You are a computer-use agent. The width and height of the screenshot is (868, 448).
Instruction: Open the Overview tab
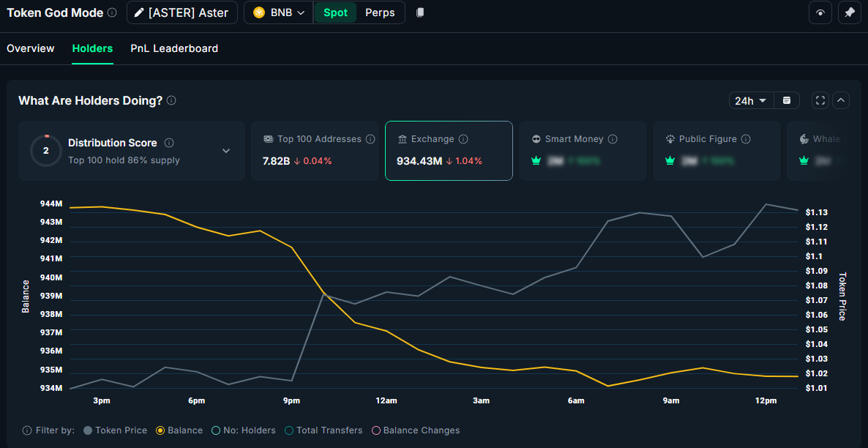pos(30,48)
